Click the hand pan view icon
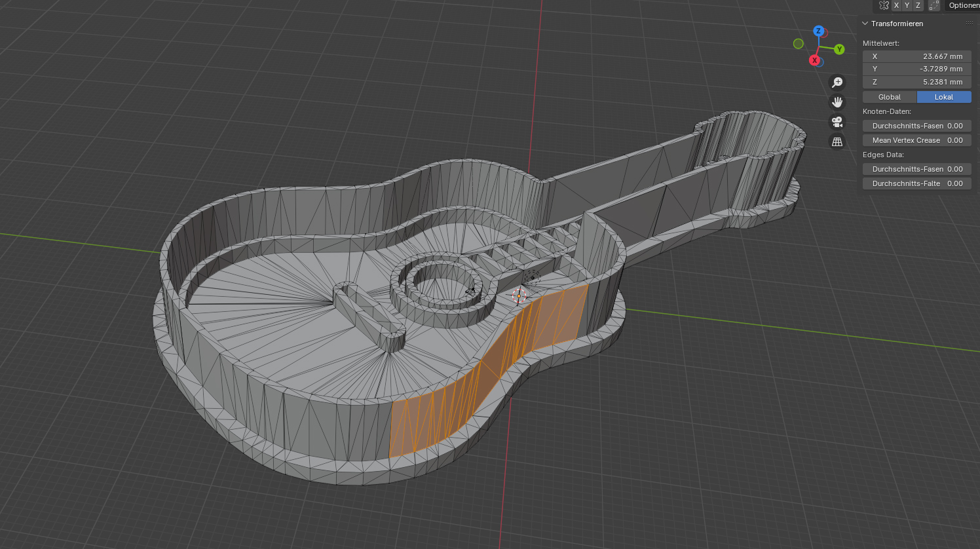The width and height of the screenshot is (980, 549). (837, 102)
